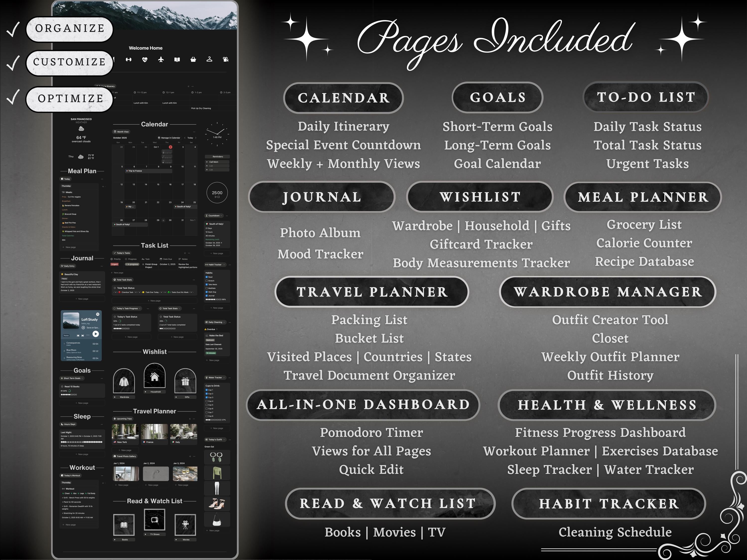Viewport: 747px width, 560px height.
Task: Click Manage in Calendar button
Action: click(169, 138)
